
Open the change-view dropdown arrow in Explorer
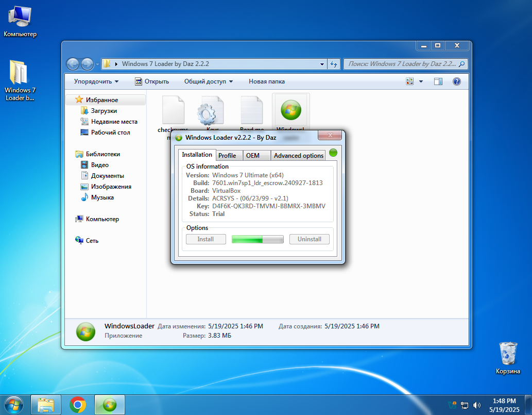[420, 81]
